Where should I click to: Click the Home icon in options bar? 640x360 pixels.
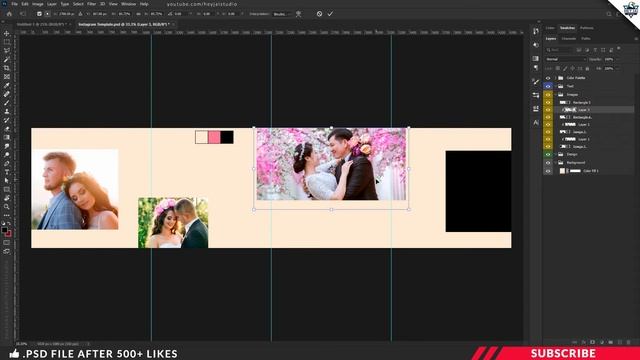(x=9, y=14)
